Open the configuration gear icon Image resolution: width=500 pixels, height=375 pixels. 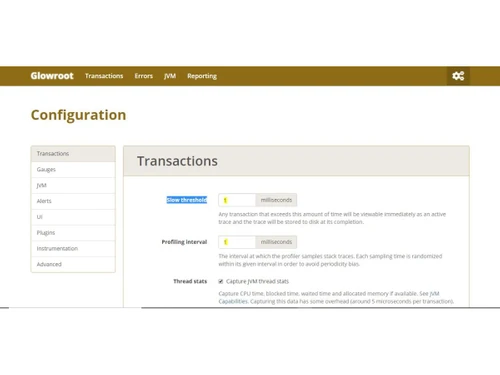click(458, 76)
